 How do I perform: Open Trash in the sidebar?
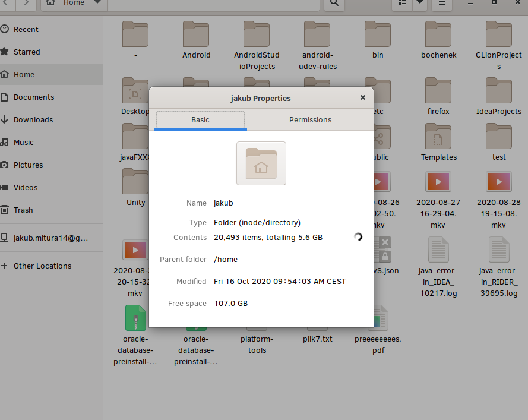click(x=51, y=210)
